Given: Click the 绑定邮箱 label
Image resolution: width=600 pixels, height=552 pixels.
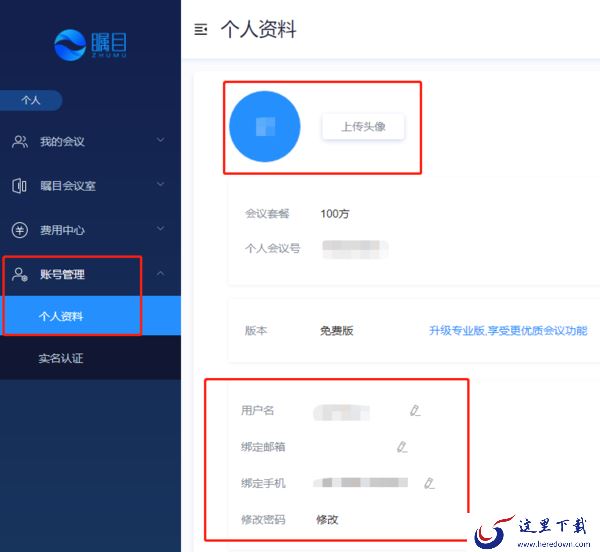Looking at the screenshot, I should pos(263,447).
